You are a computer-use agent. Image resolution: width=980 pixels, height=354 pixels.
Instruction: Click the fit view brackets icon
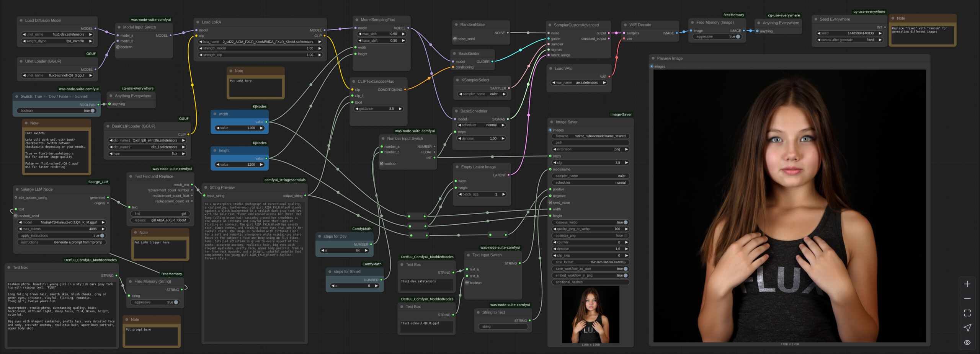(x=967, y=313)
